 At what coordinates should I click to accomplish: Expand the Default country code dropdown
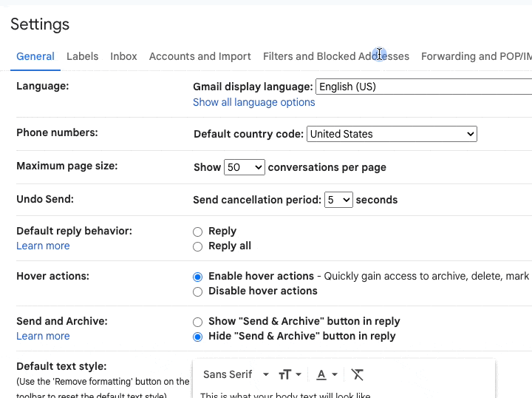392,134
